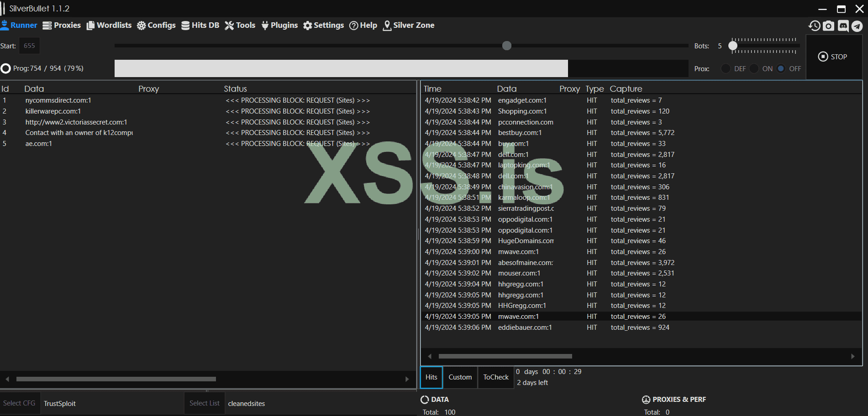Click left arrow of hits list scrollbar
Viewport: 868px width, 416px height.
[430, 356]
